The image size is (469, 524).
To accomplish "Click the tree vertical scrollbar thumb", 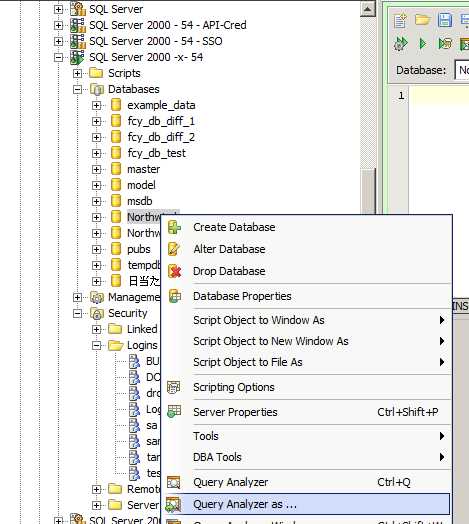I will click(368, 191).
